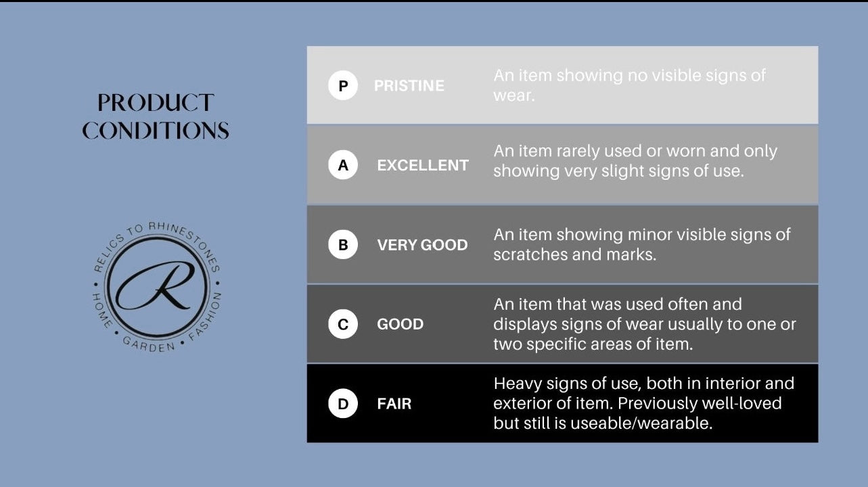Click the Pristine description about no visible wear

click(x=629, y=85)
